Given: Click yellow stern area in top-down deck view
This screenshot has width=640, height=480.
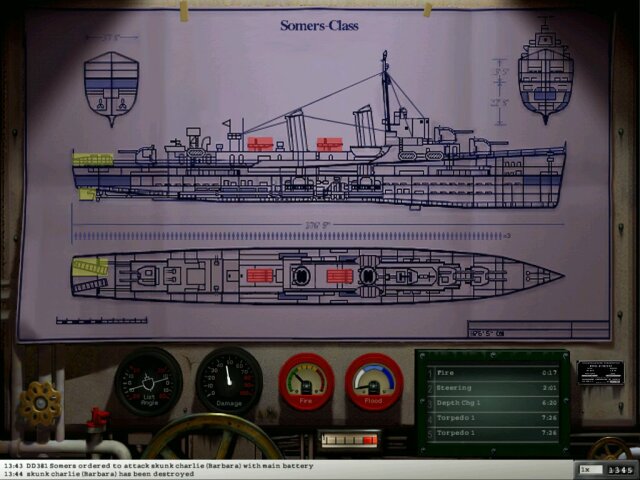Looking at the screenshot, I should coord(90,267).
